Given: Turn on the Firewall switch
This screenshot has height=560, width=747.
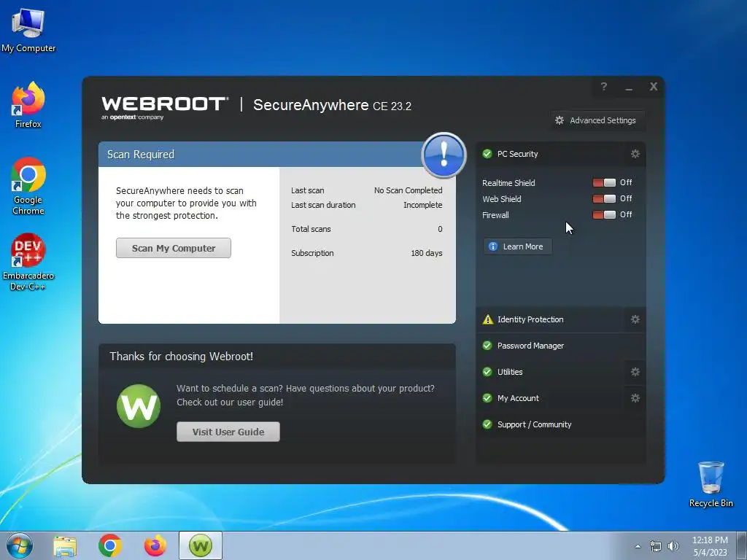Looking at the screenshot, I should (x=604, y=215).
